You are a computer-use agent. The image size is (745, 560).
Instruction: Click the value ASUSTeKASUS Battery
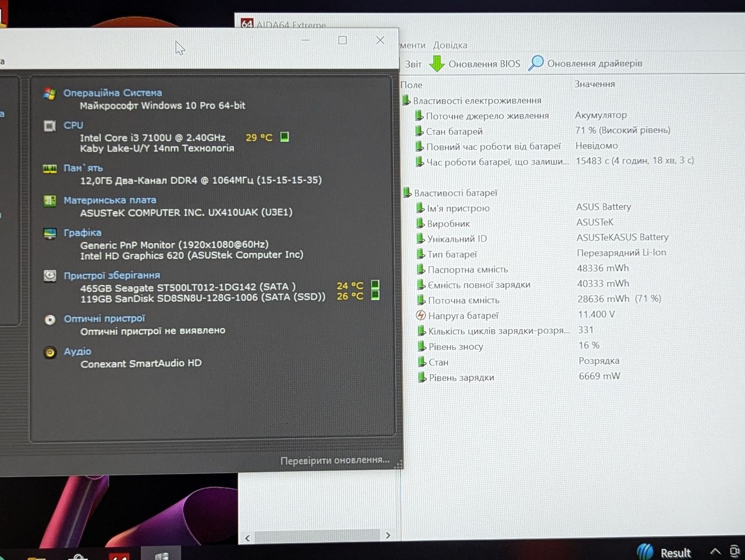tap(623, 237)
